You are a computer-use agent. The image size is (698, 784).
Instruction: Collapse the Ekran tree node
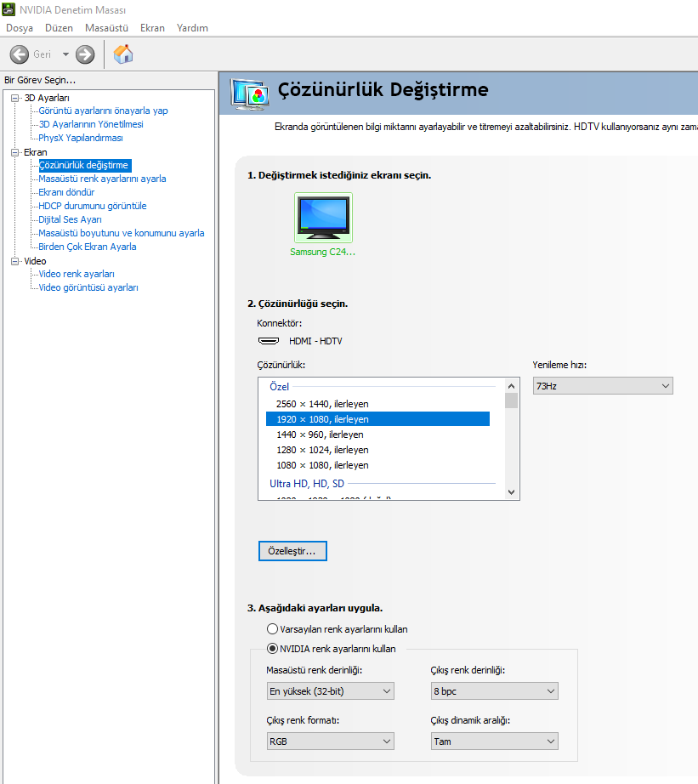pos(15,152)
